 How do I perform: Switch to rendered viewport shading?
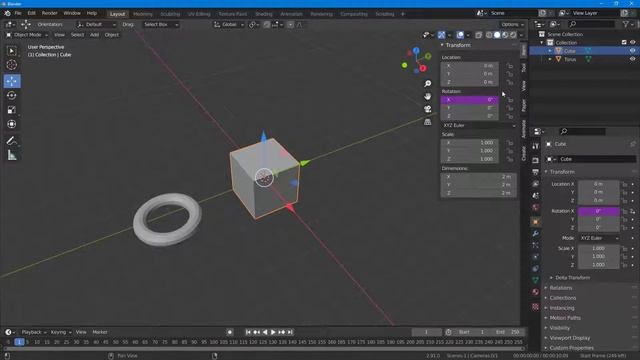pos(513,35)
